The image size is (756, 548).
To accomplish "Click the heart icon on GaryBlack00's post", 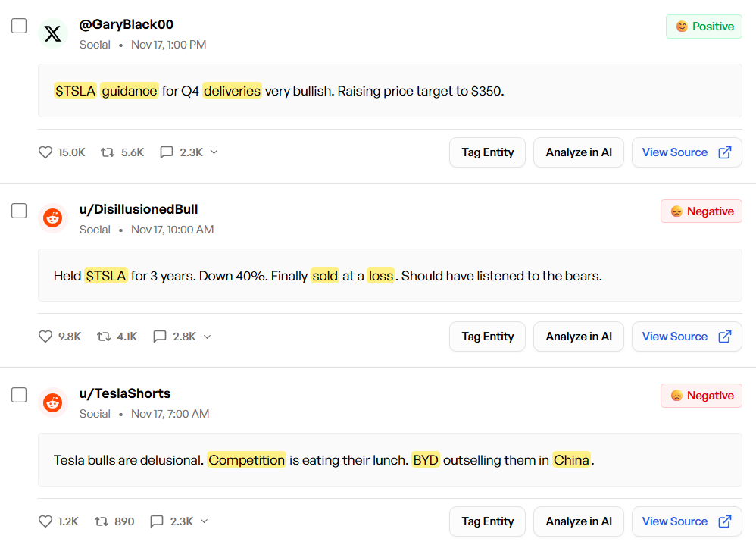I will coord(45,152).
